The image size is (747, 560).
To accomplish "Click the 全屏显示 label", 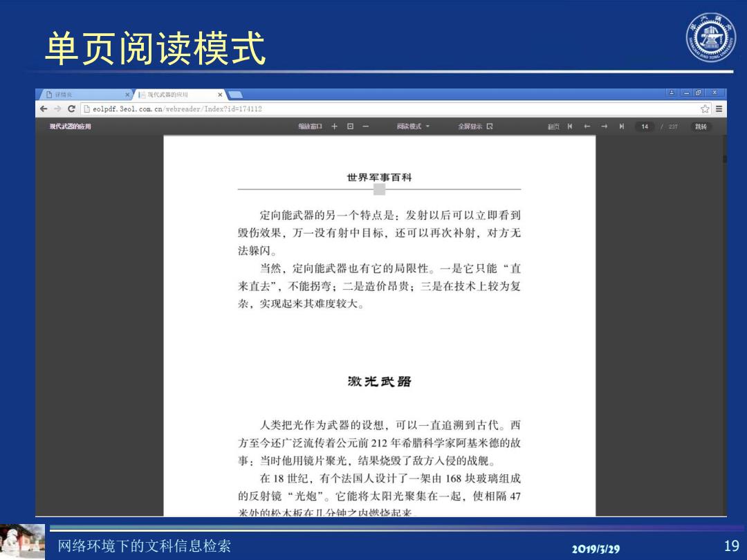I will point(470,127).
